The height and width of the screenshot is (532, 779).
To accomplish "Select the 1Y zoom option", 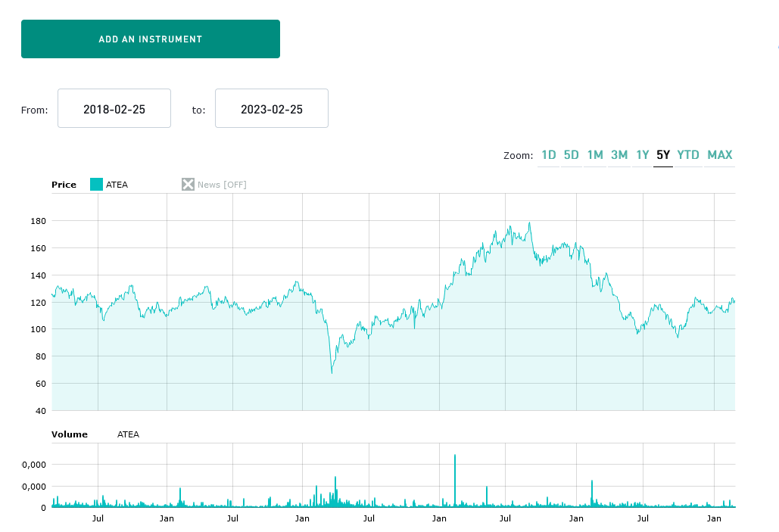I will point(643,155).
